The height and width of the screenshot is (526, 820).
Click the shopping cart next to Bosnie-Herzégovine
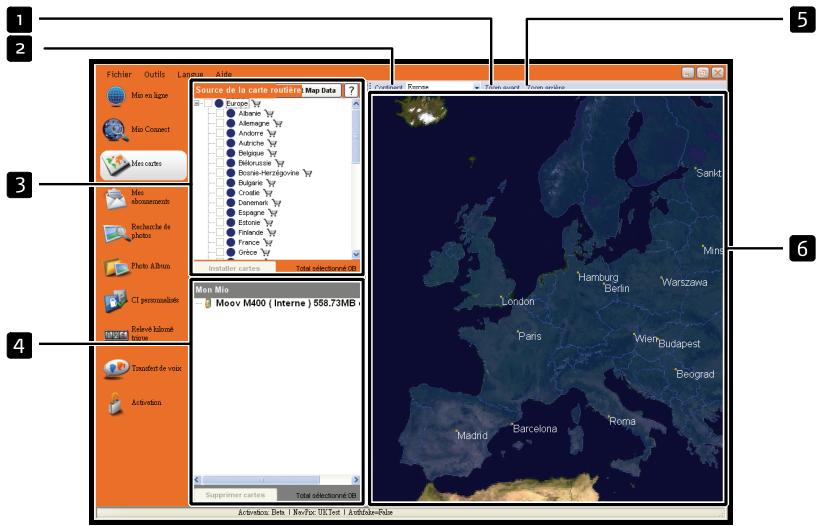(307, 173)
